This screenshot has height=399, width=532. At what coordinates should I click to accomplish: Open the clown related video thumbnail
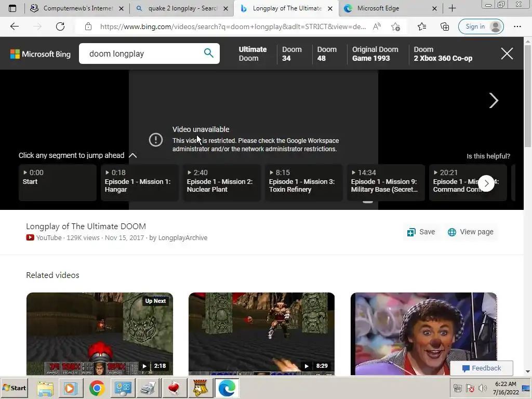tap(424, 334)
